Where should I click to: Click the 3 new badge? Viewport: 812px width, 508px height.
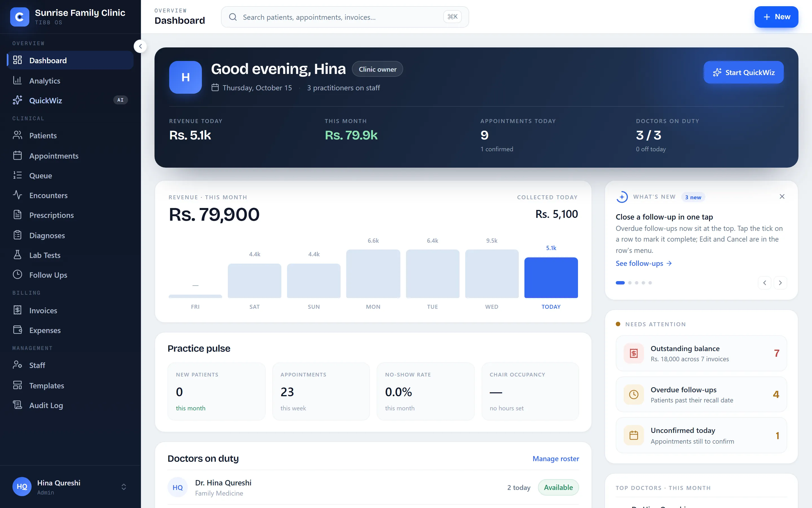(x=693, y=197)
